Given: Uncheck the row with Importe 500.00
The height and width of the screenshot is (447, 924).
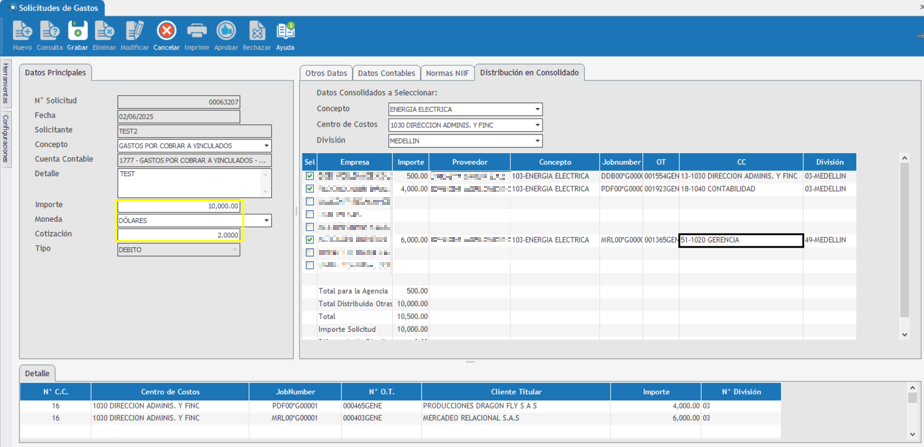Looking at the screenshot, I should (x=310, y=176).
